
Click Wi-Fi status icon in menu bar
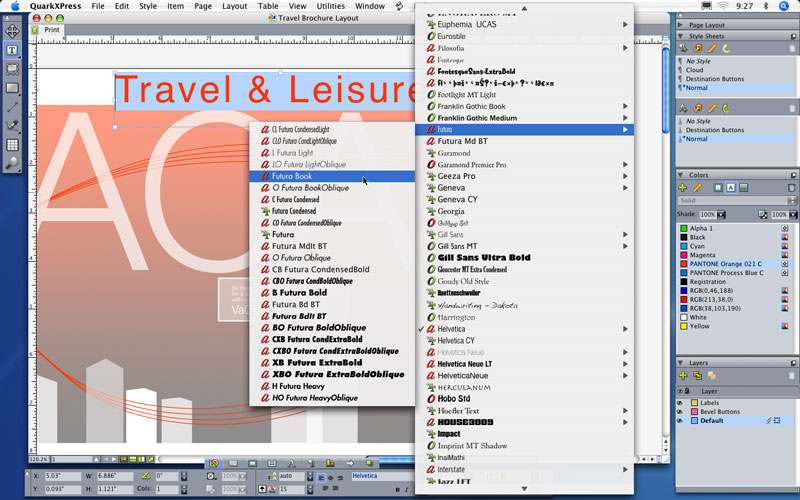[723, 6]
